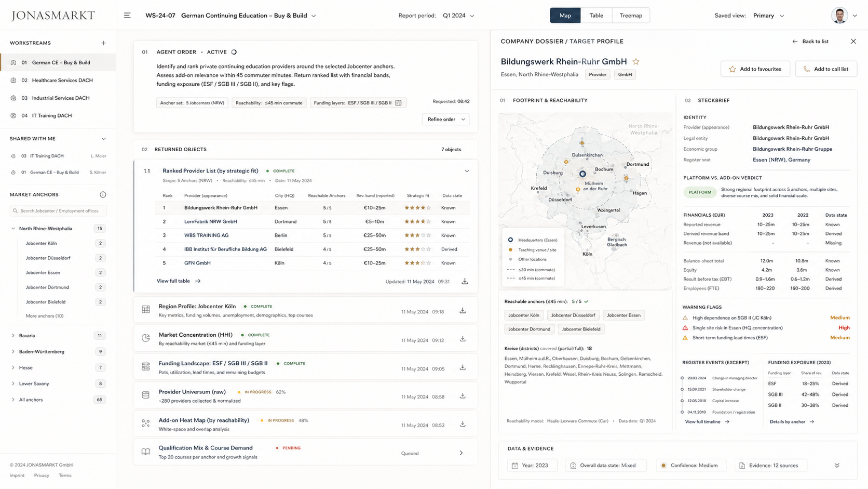Click the hamburger menu icon
868x489 pixels.
click(x=127, y=16)
